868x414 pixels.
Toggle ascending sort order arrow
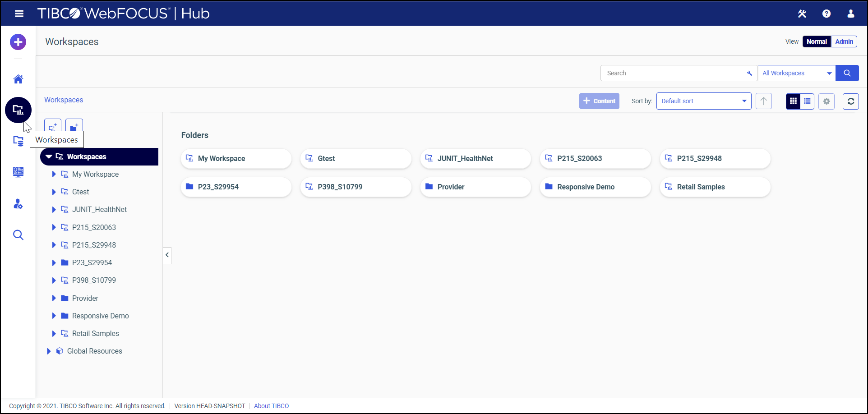coord(764,101)
